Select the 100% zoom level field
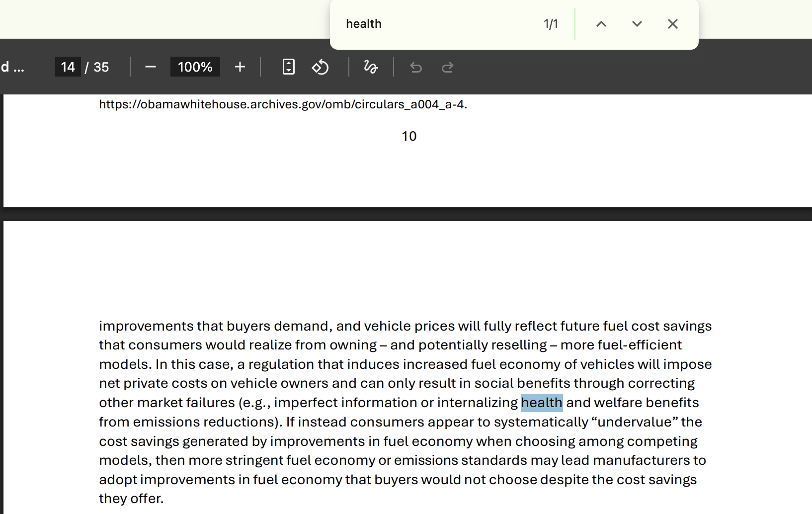Viewport: 812px width, 514px height. pos(195,67)
